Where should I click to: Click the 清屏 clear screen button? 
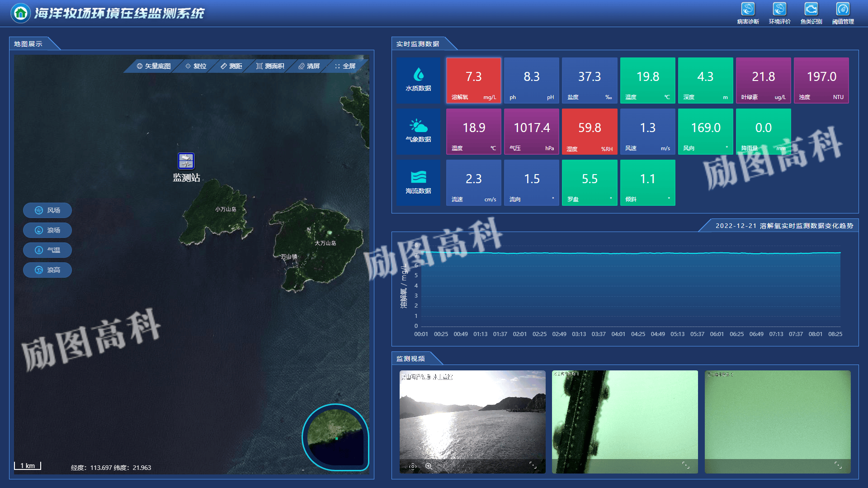[x=309, y=66]
